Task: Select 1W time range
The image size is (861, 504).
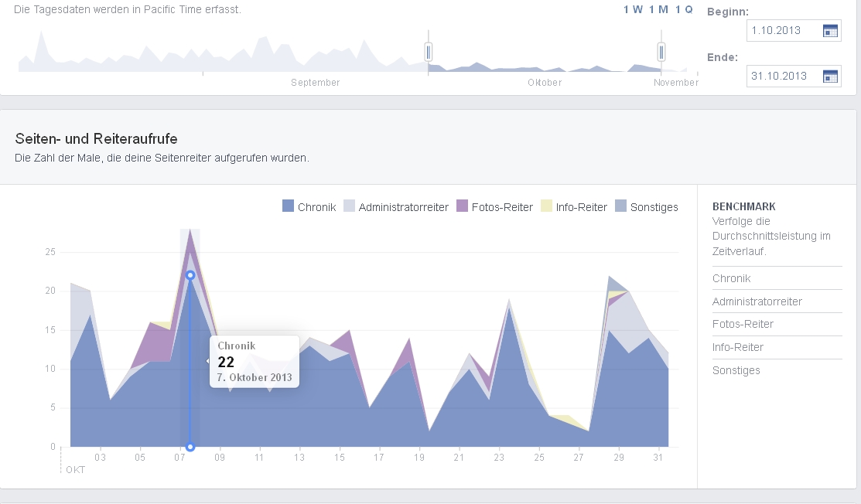Action: click(x=633, y=9)
